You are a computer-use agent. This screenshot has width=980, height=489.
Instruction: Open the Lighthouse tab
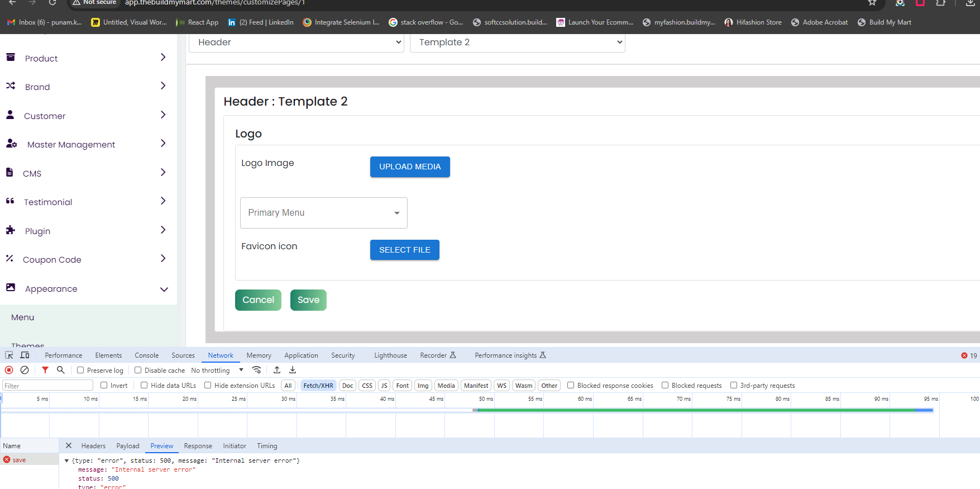[x=390, y=355]
